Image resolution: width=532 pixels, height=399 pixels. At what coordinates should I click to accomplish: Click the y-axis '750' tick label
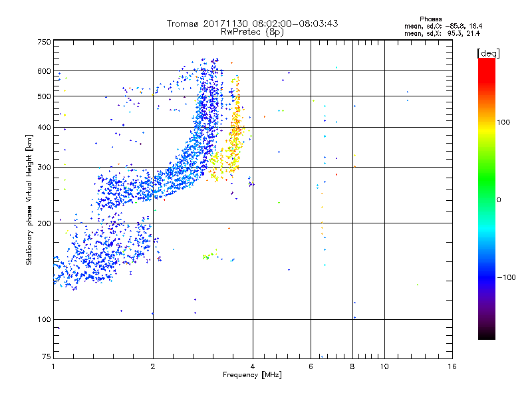point(44,42)
